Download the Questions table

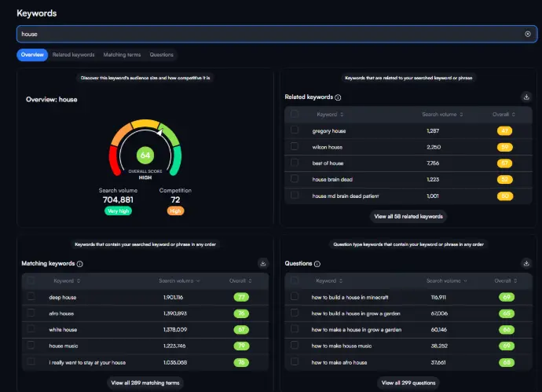click(x=526, y=264)
